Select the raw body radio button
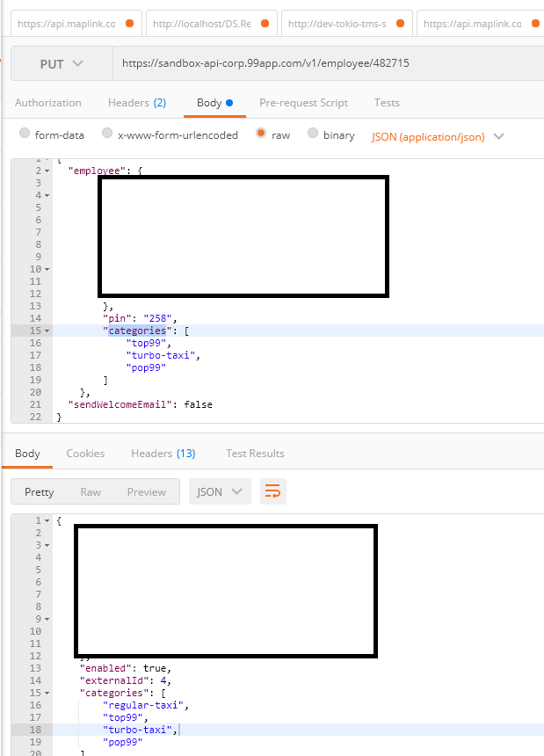The height and width of the screenshot is (756, 544). coord(261,133)
